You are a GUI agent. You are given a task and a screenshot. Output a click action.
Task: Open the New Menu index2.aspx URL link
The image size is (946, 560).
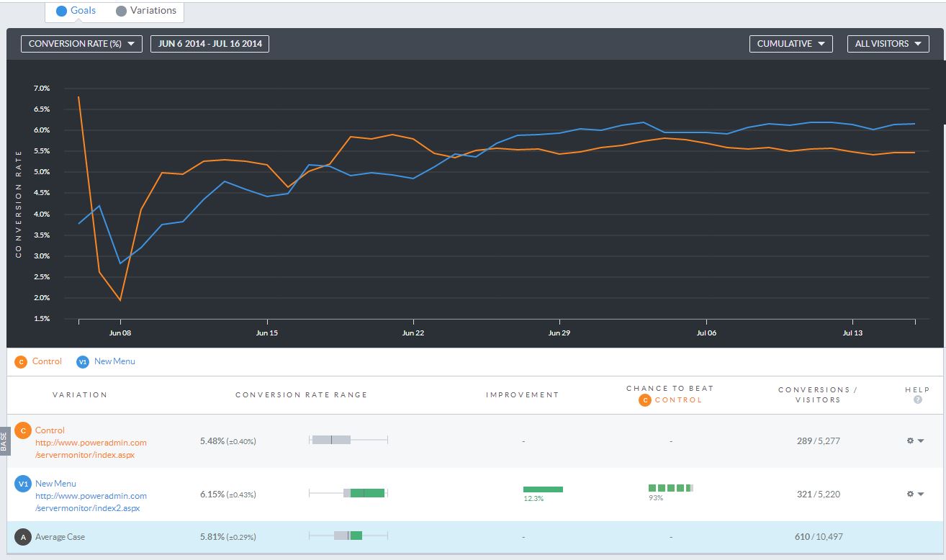point(91,502)
